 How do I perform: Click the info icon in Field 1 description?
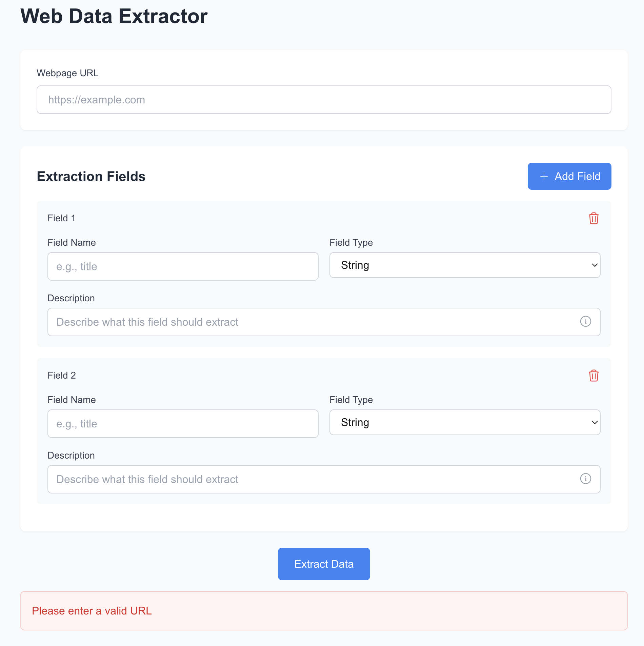click(x=585, y=321)
